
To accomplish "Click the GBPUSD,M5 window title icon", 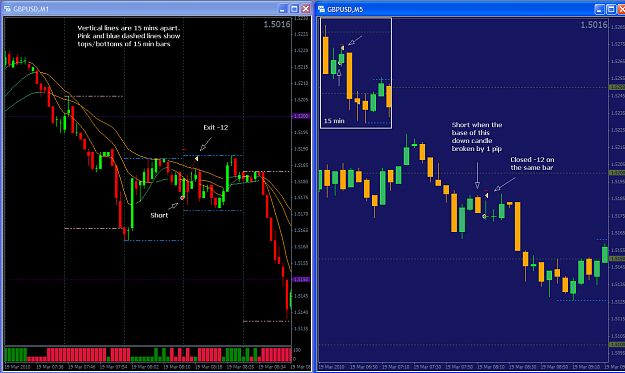I will [321, 9].
